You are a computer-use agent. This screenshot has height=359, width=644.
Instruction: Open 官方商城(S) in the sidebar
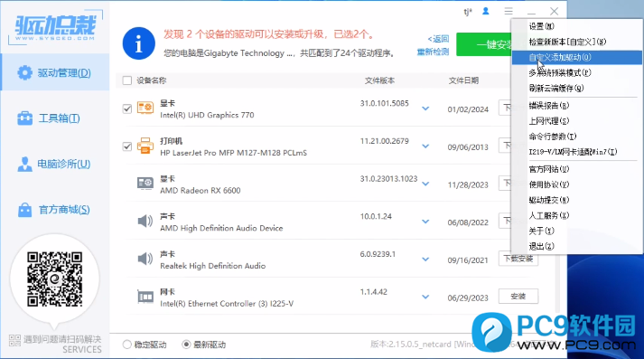pos(55,210)
